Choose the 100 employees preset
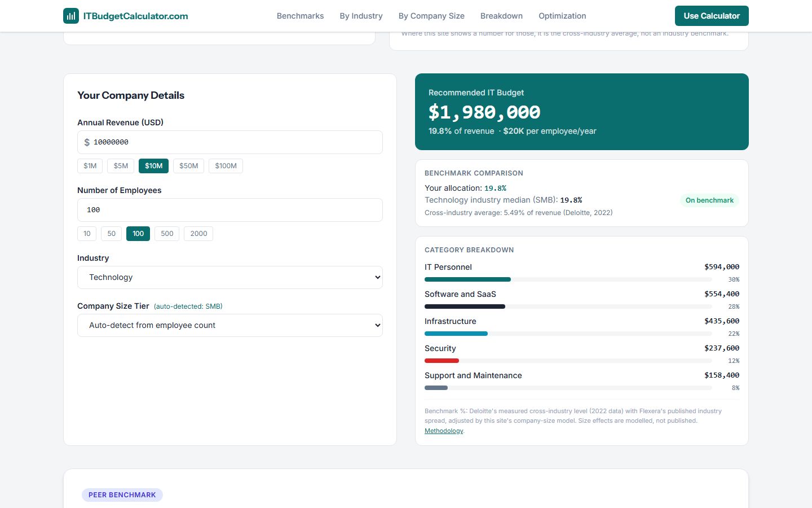812x508 pixels. tap(138, 234)
